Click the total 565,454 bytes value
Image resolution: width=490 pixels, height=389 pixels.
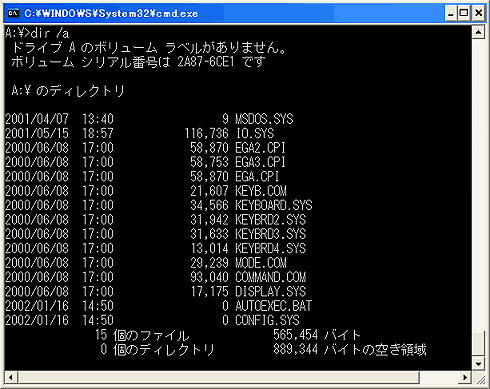296,335
